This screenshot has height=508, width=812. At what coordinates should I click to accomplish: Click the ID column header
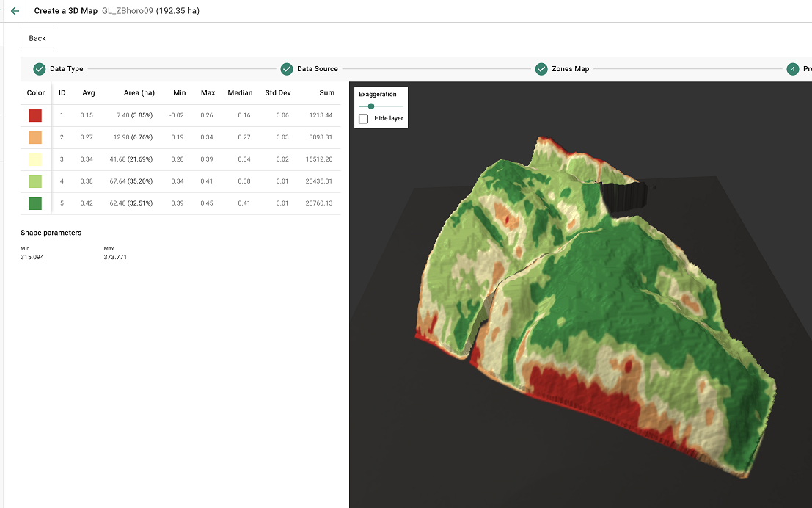(62, 92)
